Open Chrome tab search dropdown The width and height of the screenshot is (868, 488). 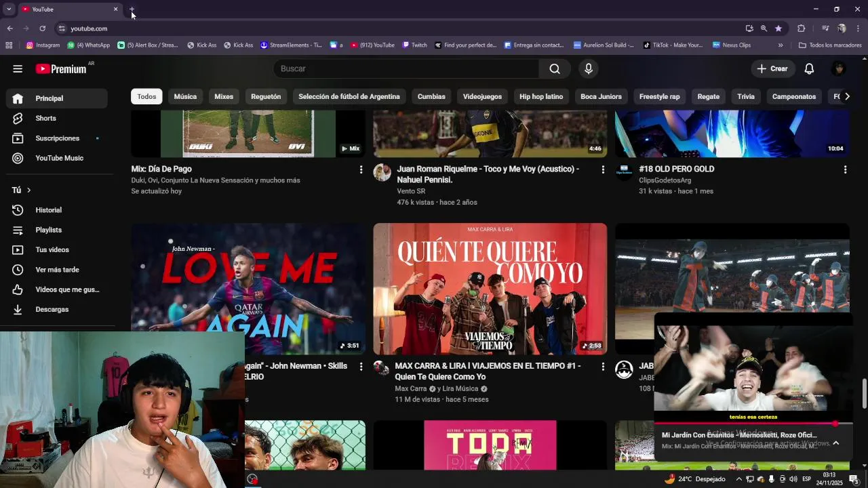(9, 9)
